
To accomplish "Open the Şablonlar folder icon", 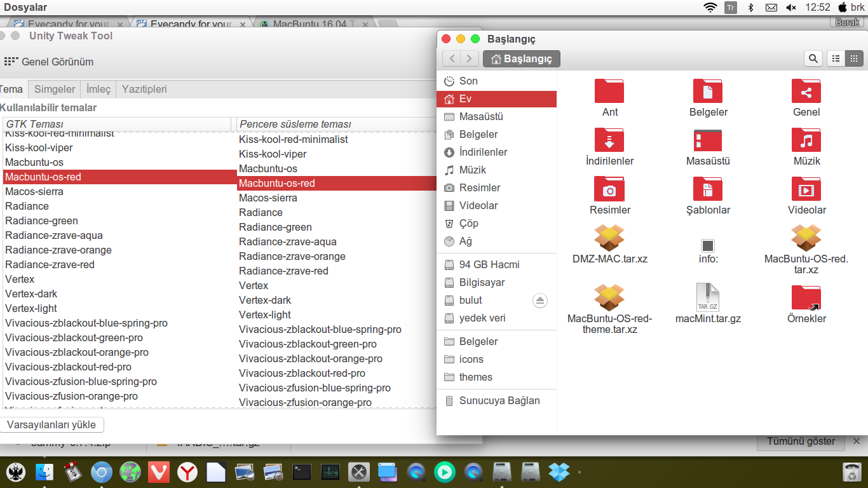I will [708, 189].
